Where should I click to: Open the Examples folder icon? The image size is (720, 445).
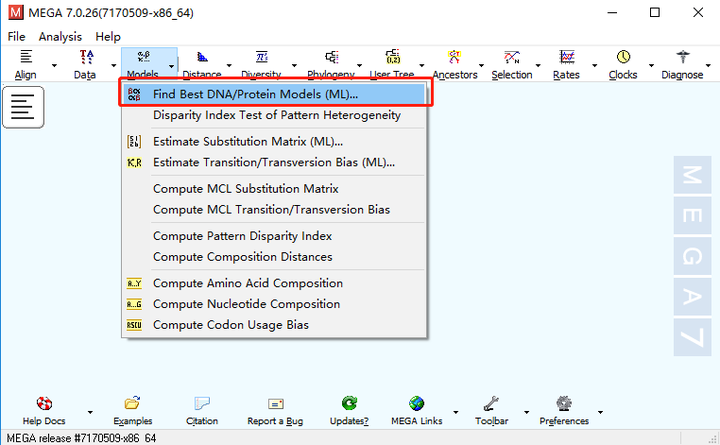[132, 403]
